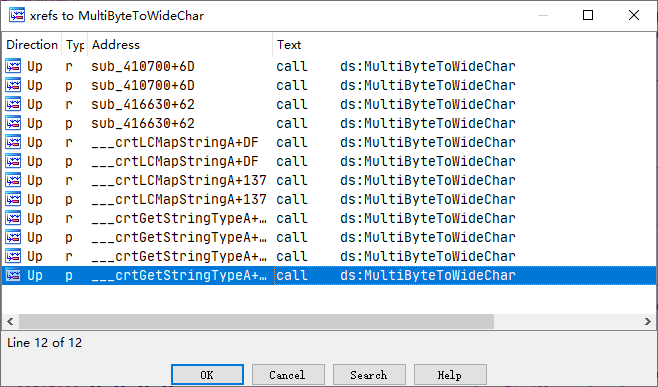Click call text in the highlighted last row
Image resolution: width=658 pixels, height=387 pixels.
pyautogui.click(x=292, y=275)
